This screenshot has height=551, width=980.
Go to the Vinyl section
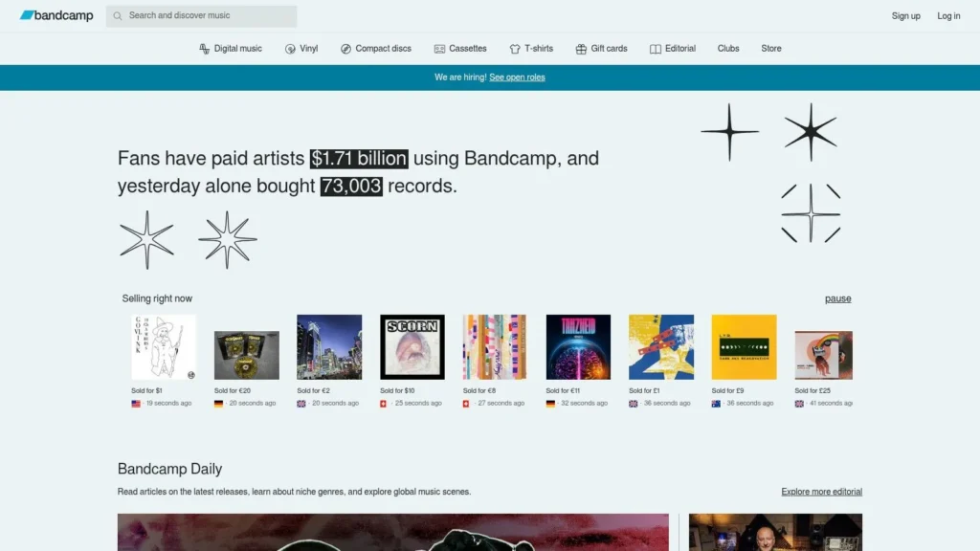(308, 49)
